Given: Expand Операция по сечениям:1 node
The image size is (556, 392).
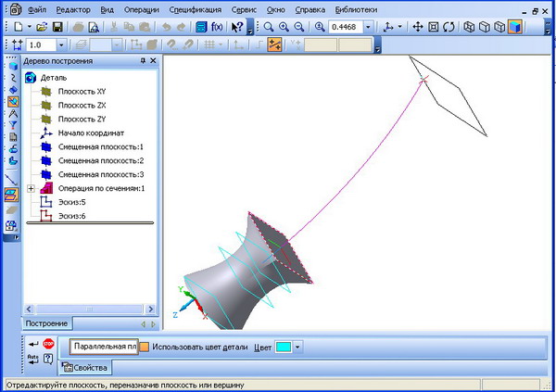Looking at the screenshot, I should tap(32, 188).
